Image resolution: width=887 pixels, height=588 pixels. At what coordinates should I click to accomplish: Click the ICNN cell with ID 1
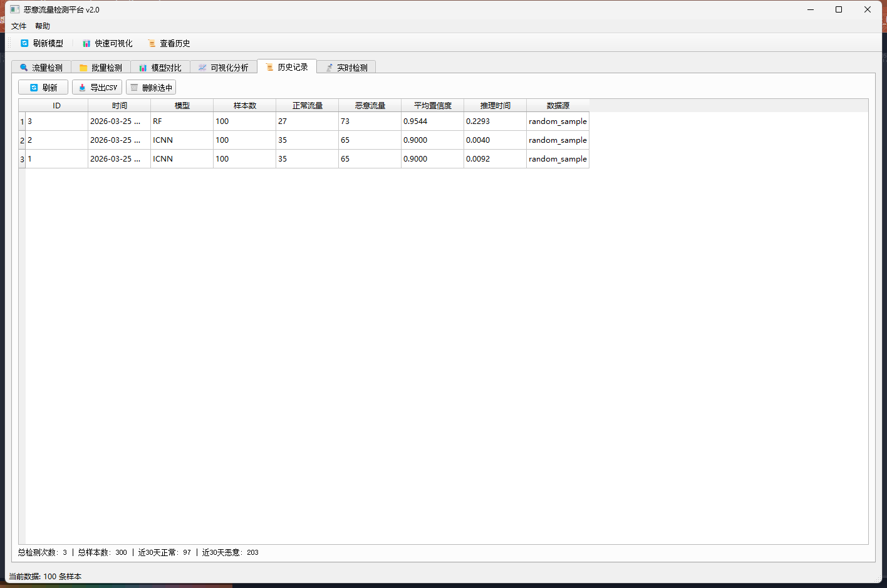pyautogui.click(x=182, y=159)
